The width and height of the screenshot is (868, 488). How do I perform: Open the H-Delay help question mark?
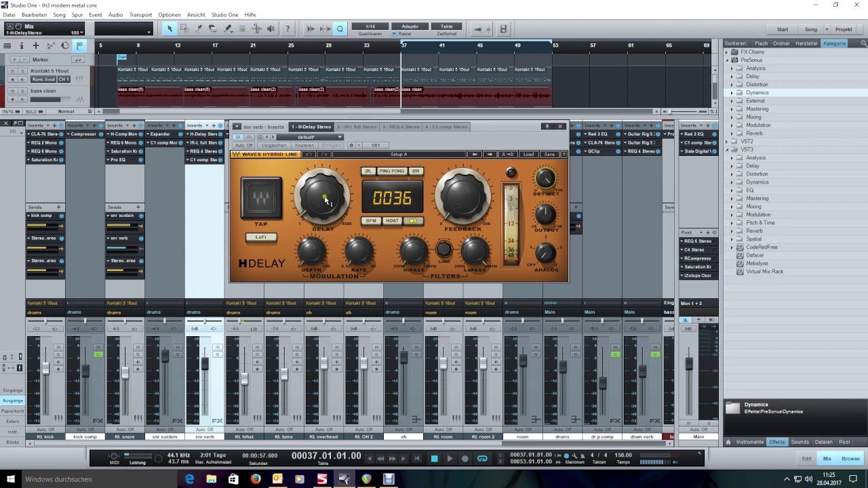point(564,155)
